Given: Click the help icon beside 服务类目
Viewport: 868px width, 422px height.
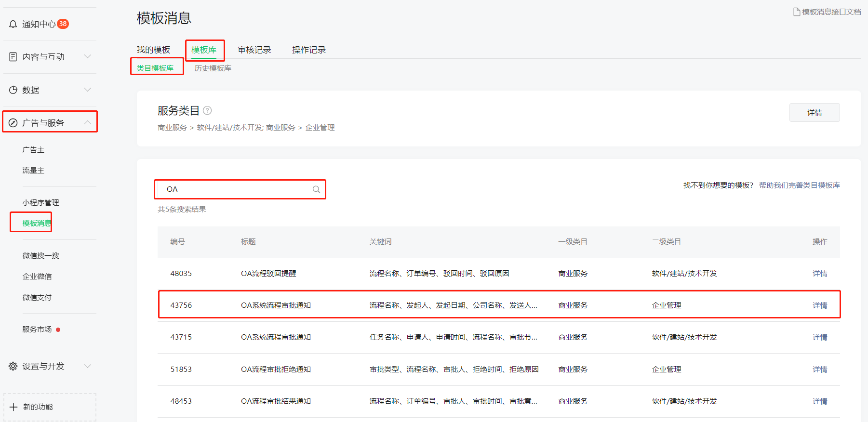Looking at the screenshot, I should click(x=207, y=110).
